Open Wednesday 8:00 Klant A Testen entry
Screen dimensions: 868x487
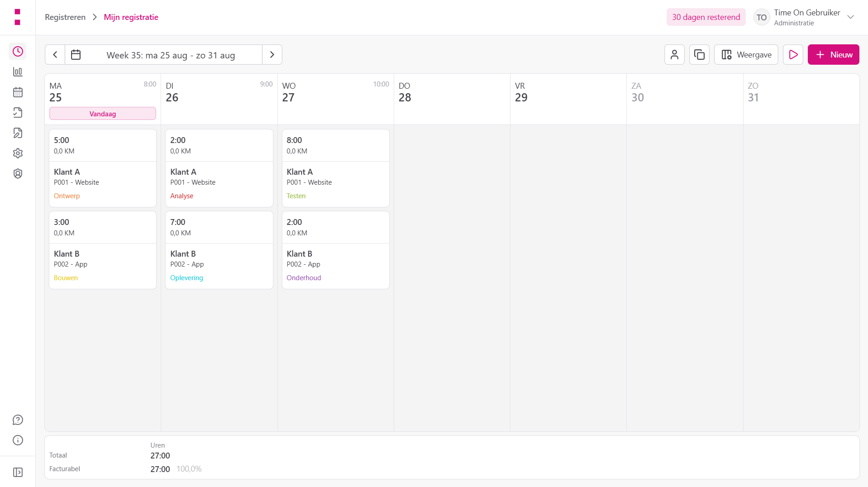click(x=335, y=168)
